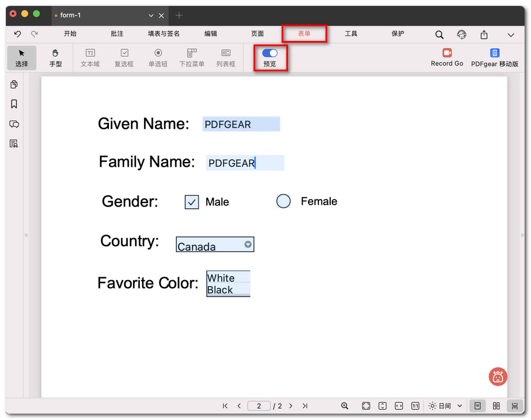
Task: Open the 填表与签名 fill and sign tab
Action: click(164, 34)
